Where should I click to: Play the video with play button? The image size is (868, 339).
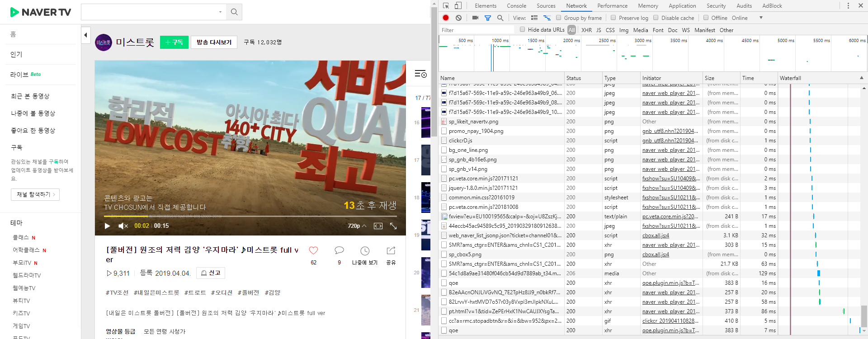click(107, 226)
